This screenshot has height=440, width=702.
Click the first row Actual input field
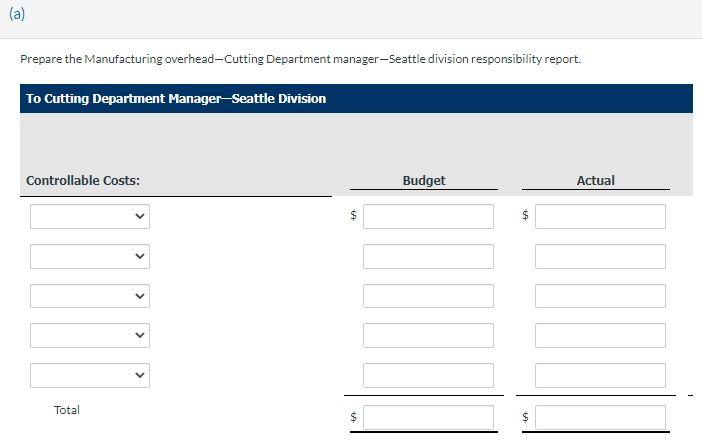[x=600, y=217]
